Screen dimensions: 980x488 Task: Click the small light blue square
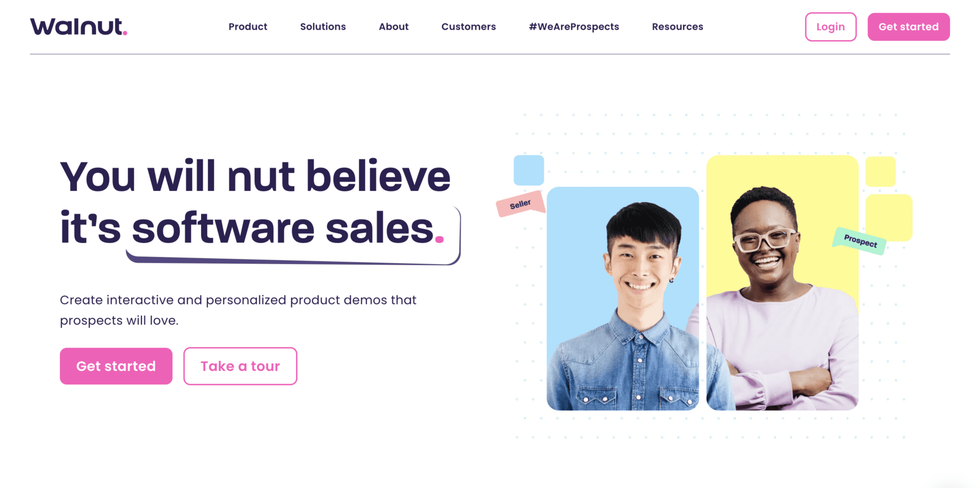(529, 170)
